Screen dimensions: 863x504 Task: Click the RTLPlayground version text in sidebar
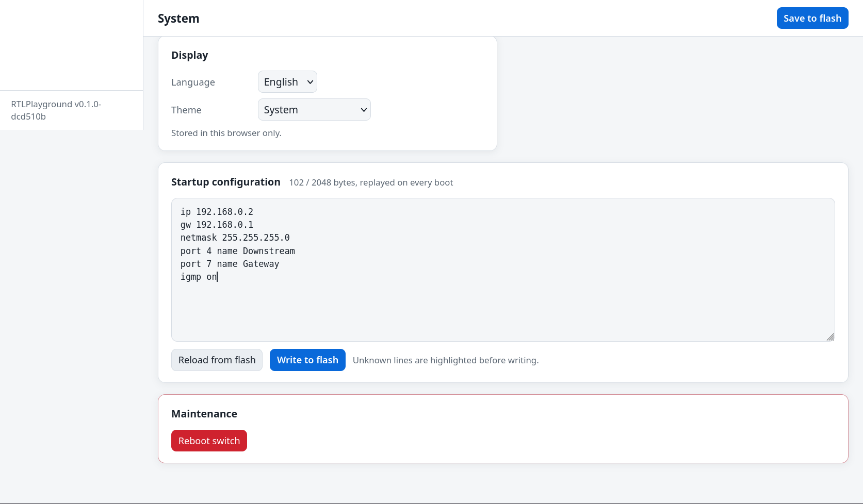56,110
